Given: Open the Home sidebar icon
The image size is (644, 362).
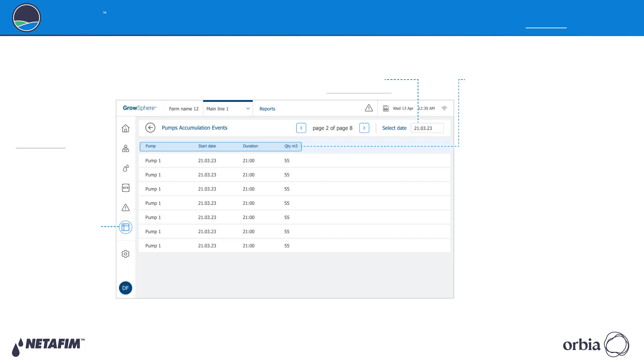Looking at the screenshot, I should (125, 128).
